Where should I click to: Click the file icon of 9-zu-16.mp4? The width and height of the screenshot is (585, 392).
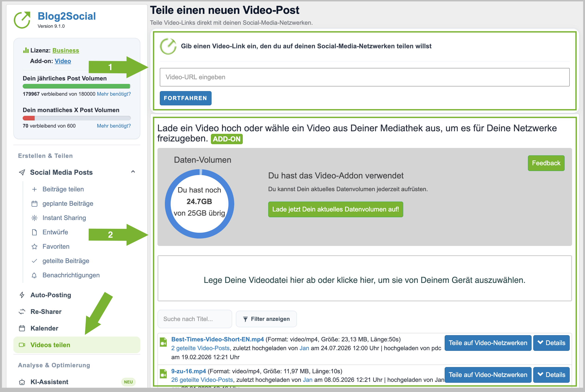click(x=163, y=374)
